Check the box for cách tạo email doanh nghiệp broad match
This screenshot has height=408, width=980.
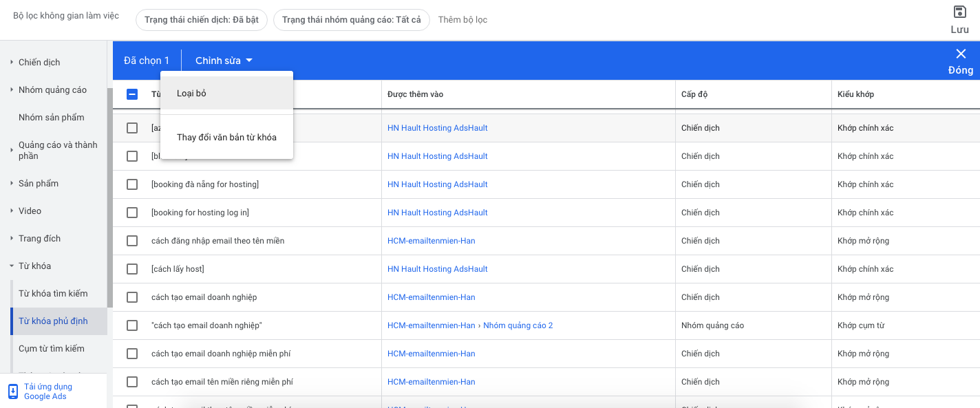(132, 297)
